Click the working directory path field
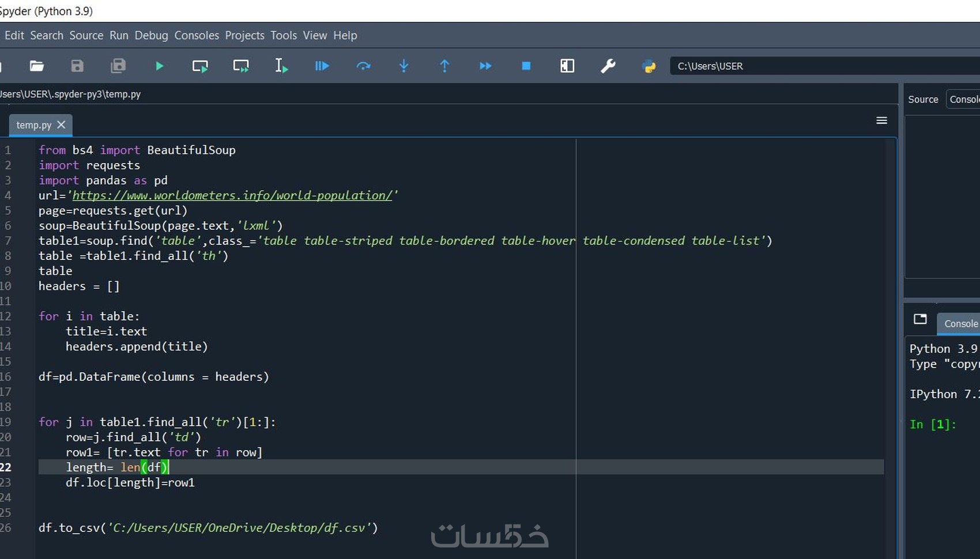 tap(825, 66)
